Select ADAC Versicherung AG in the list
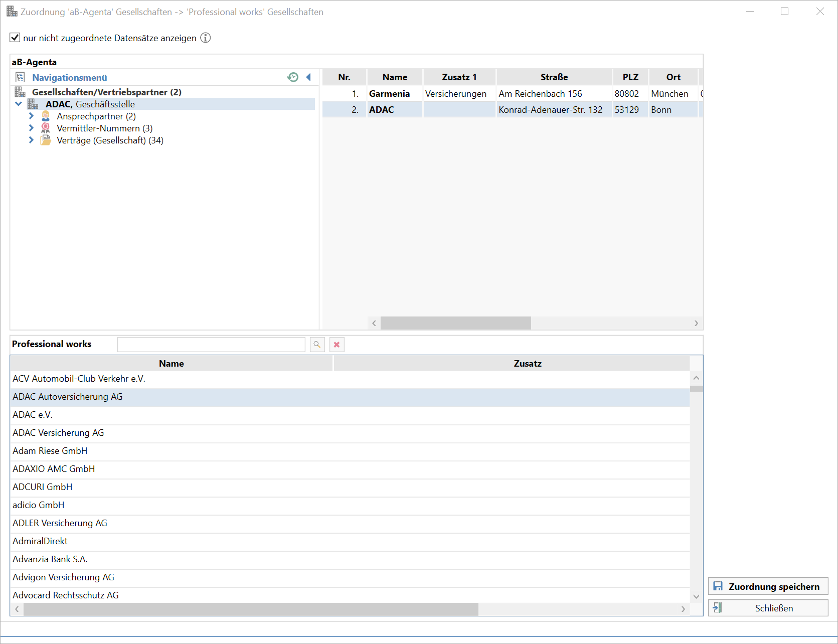The image size is (838, 644). point(350,433)
